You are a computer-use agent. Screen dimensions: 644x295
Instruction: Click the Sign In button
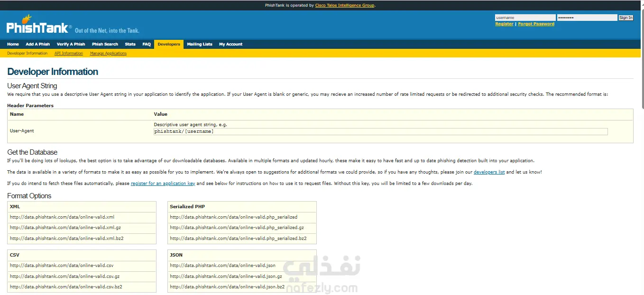[626, 18]
